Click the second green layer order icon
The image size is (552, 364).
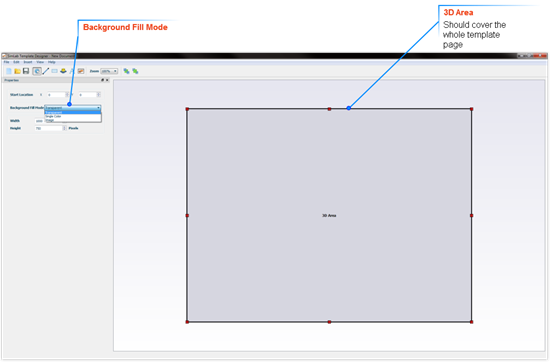pos(135,71)
